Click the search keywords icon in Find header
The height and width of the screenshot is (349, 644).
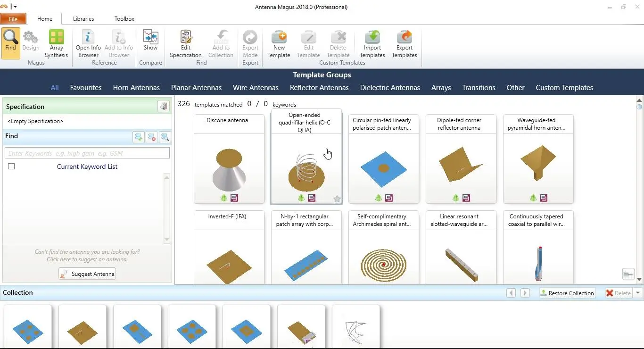click(165, 137)
